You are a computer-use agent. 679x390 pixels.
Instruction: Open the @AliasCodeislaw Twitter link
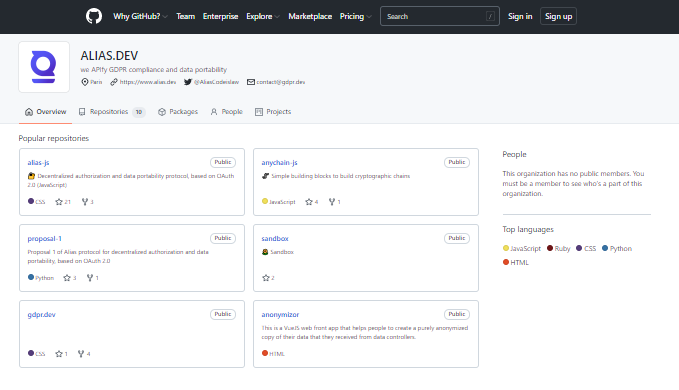[216, 82]
